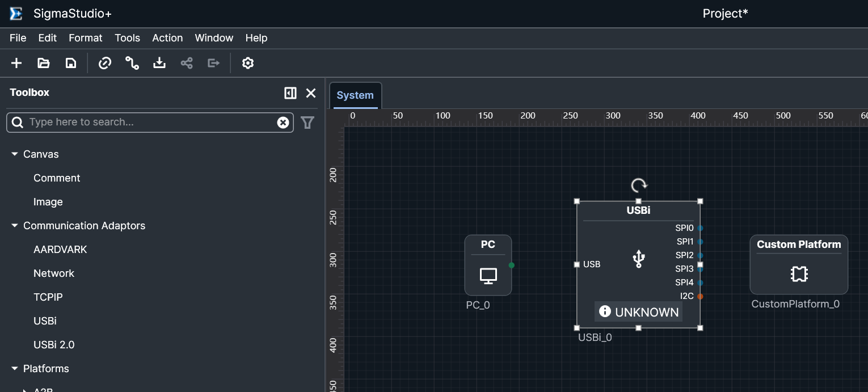Open the Format menu

pos(86,38)
